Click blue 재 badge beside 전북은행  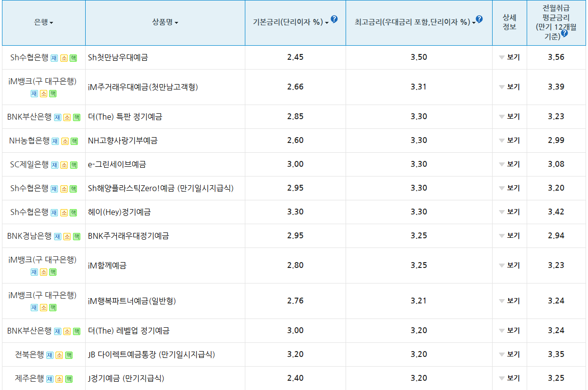(x=50, y=355)
